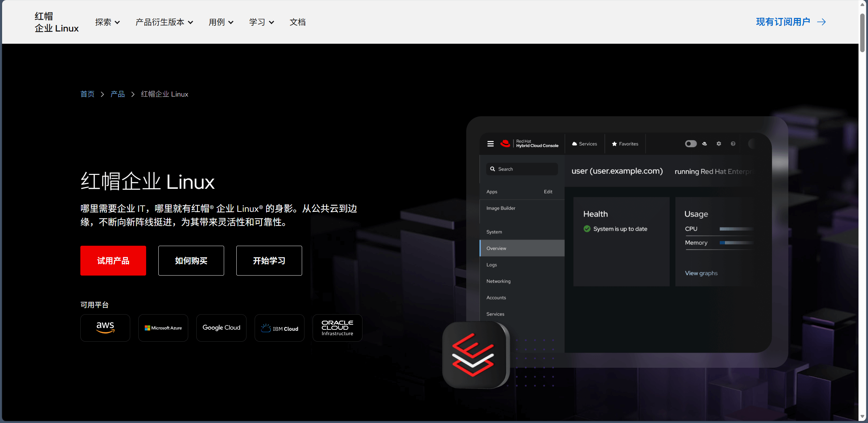
Task: Select the IBM Cloud logo tile
Action: [279, 328]
